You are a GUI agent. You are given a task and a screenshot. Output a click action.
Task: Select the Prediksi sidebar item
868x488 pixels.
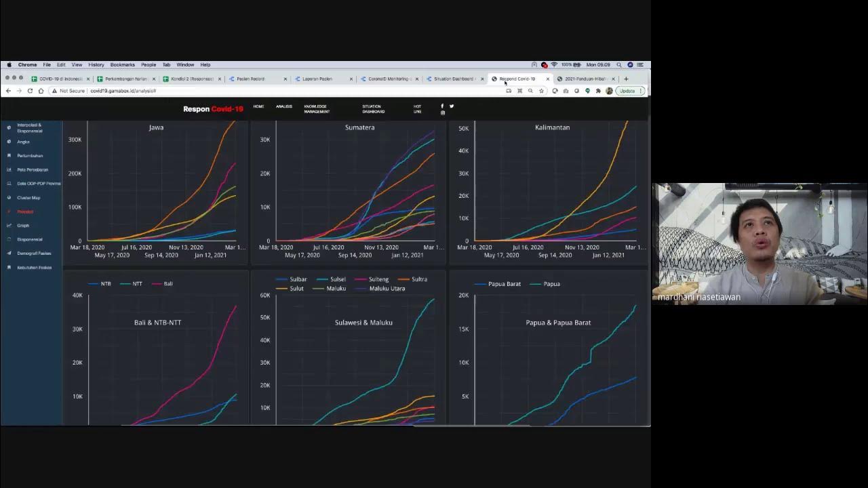pos(25,211)
